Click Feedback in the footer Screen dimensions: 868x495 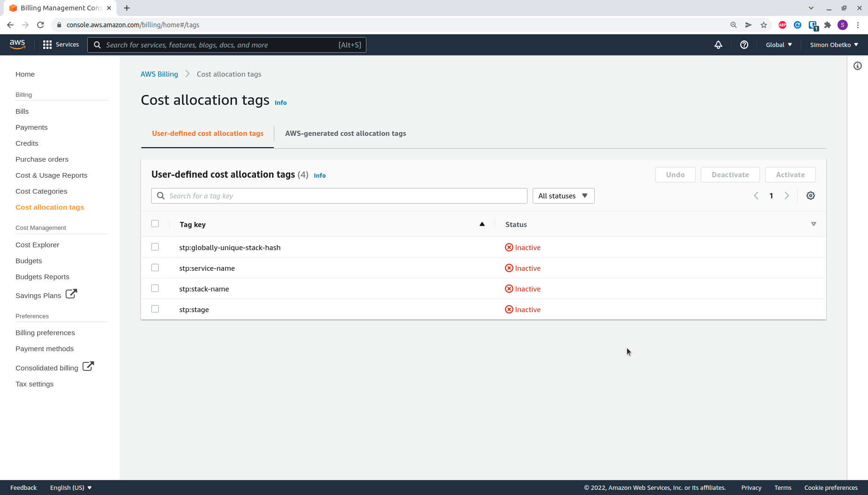23,487
